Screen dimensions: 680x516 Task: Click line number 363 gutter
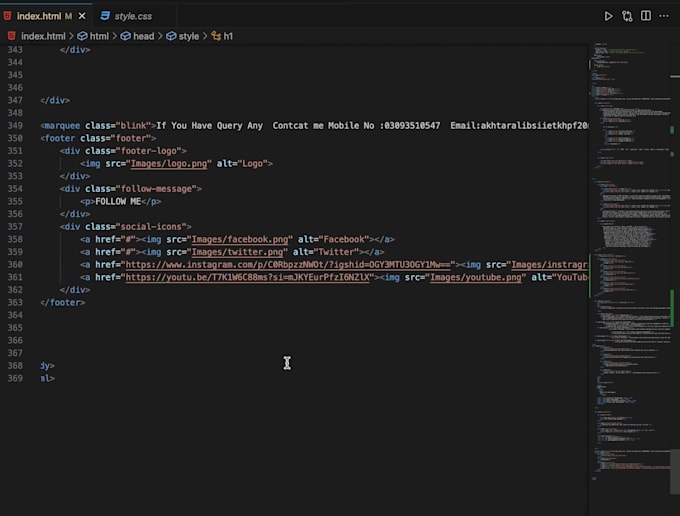pyautogui.click(x=15, y=303)
